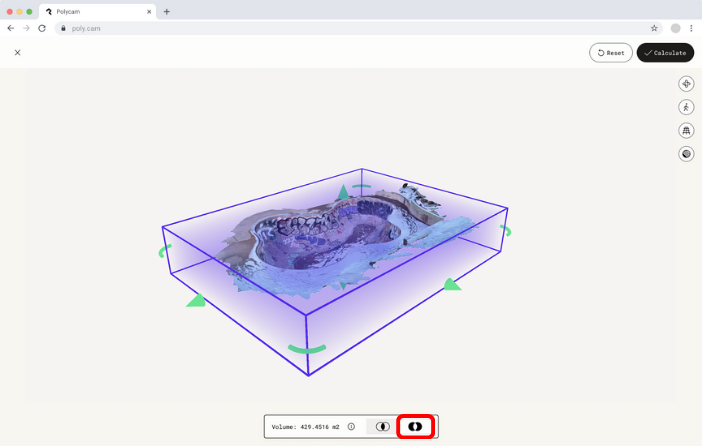Viewport: 702px width, 447px height.
Task: Open the browser profile avatar
Action: [676, 28]
